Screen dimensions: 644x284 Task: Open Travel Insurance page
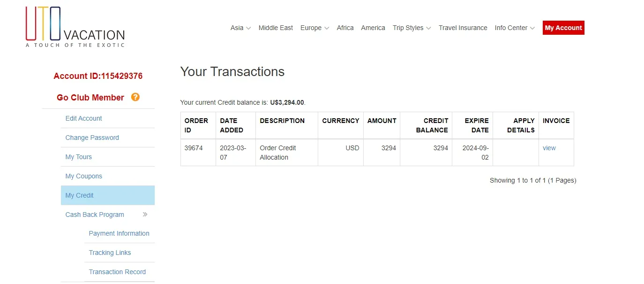click(463, 28)
